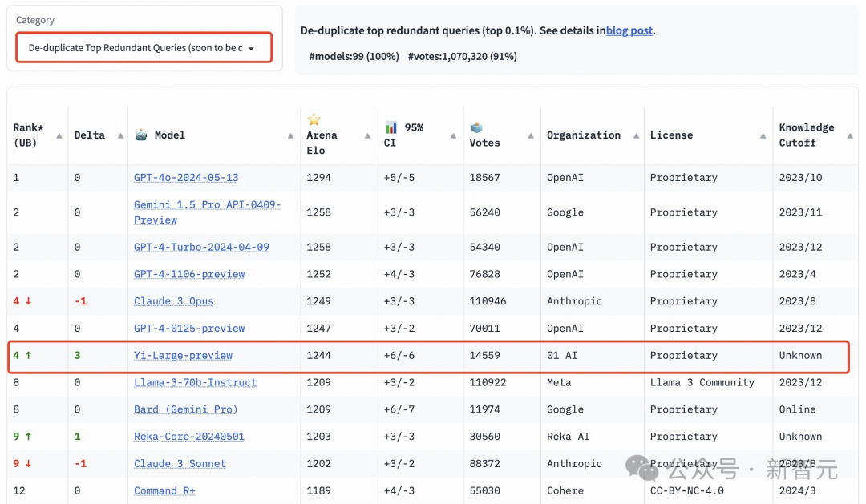Sort by License column arrow
Screen dimensions: 866x504
click(763, 135)
